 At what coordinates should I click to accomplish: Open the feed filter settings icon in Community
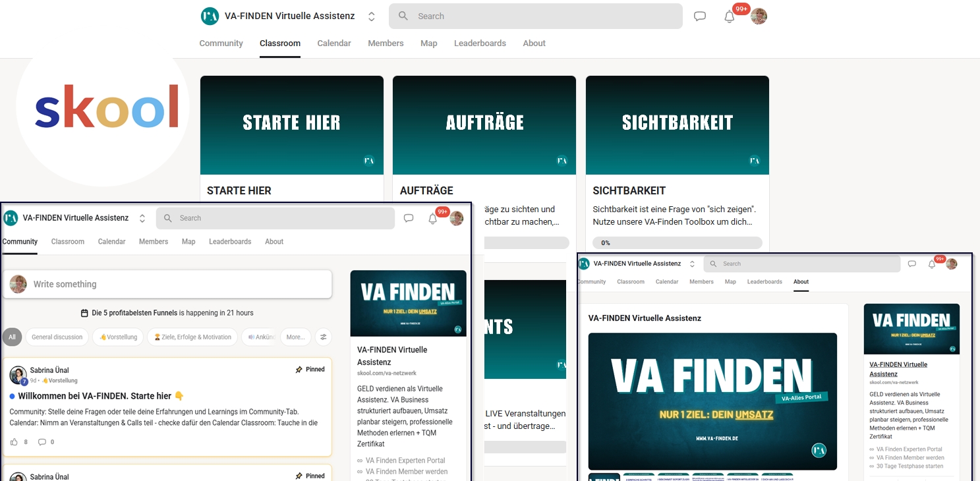[324, 337]
